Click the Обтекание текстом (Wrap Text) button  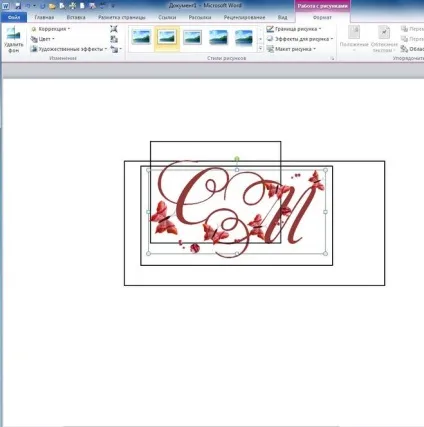point(384,40)
